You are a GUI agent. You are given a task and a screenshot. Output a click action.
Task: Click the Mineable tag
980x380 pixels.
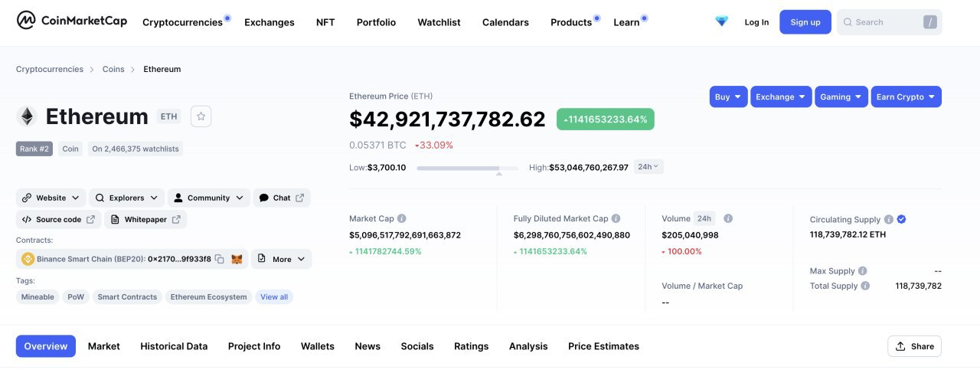tap(38, 296)
